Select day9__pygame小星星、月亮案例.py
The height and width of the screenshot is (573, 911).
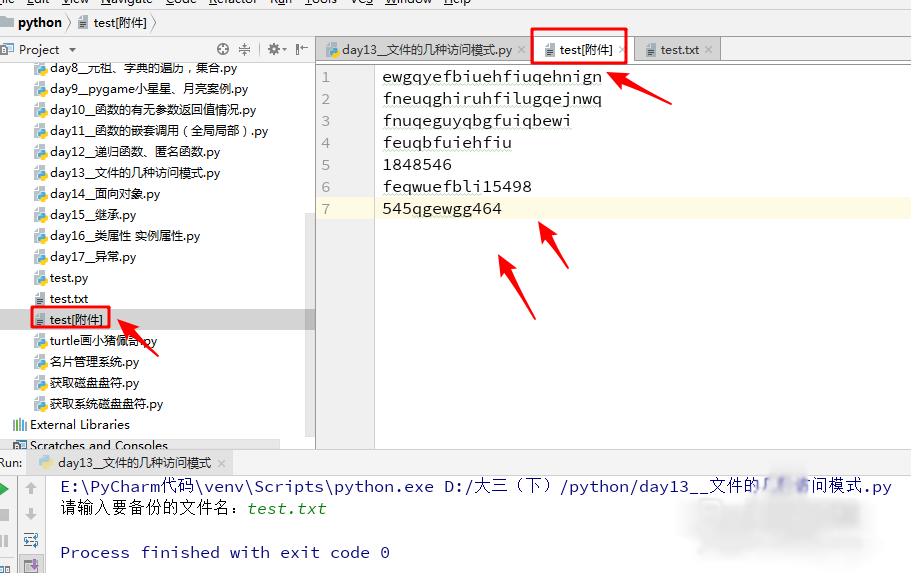[149, 89]
